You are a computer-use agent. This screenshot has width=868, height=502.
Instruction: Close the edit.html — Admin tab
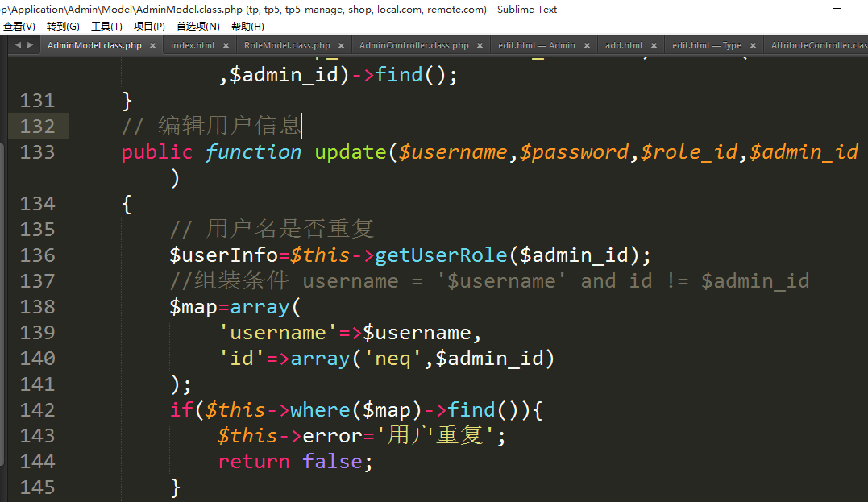pyautogui.click(x=587, y=46)
